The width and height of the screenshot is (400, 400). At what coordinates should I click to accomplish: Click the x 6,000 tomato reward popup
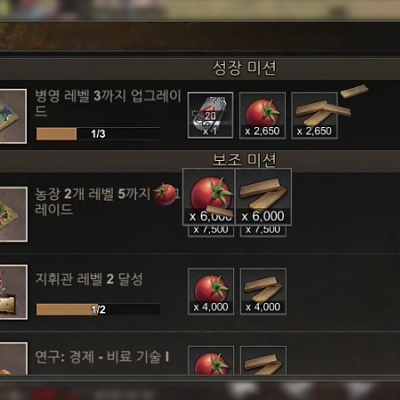[x=209, y=197]
